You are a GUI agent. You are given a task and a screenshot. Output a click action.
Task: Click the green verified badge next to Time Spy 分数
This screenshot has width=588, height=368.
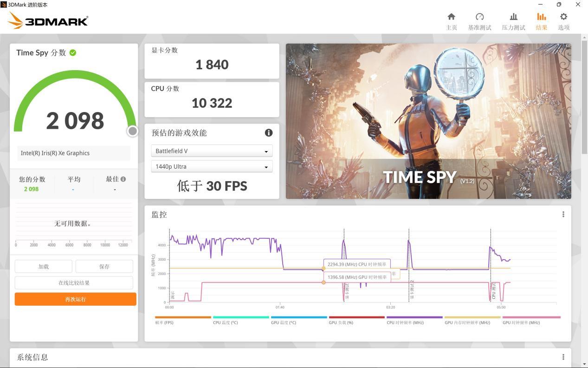[72, 53]
